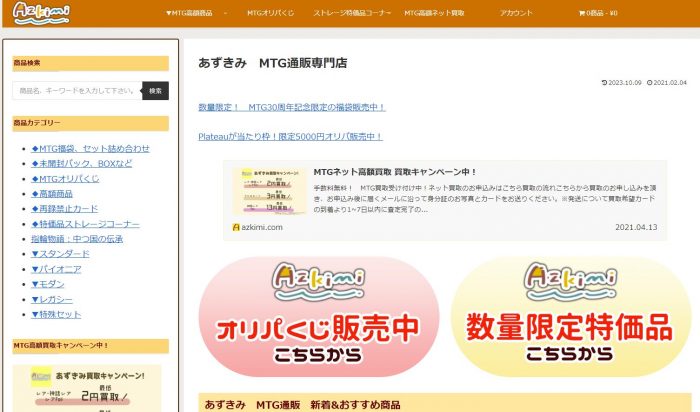Open ◆MTG福袋、セット詰め合わせ category
This screenshot has height=412, width=700.
(x=90, y=149)
